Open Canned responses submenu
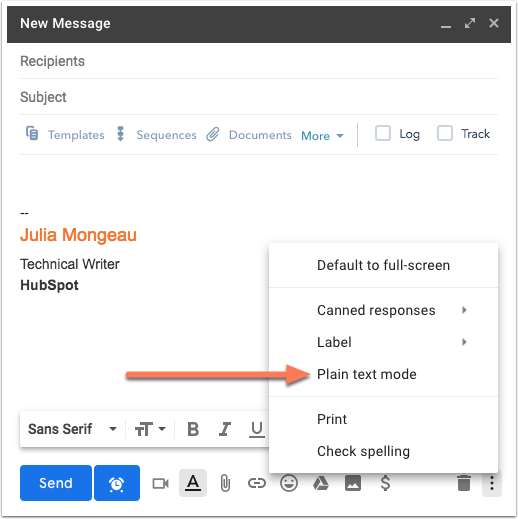This screenshot has width=518, height=519. (x=383, y=310)
